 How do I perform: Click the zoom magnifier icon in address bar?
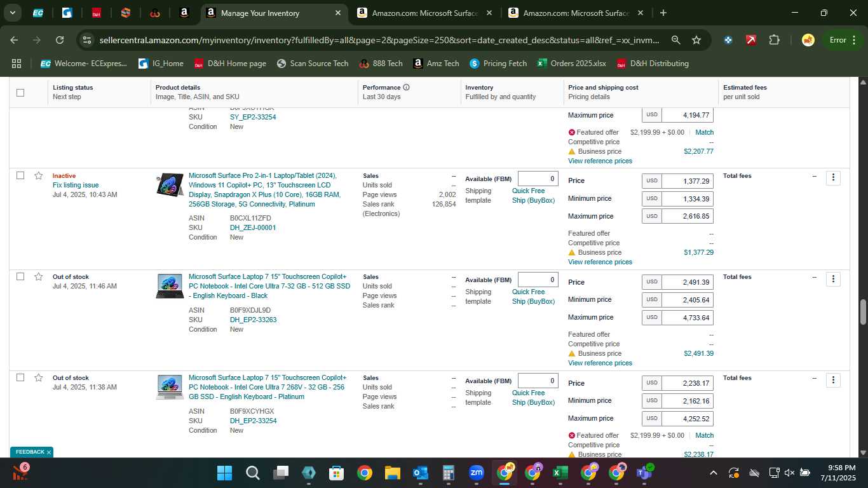click(x=676, y=40)
